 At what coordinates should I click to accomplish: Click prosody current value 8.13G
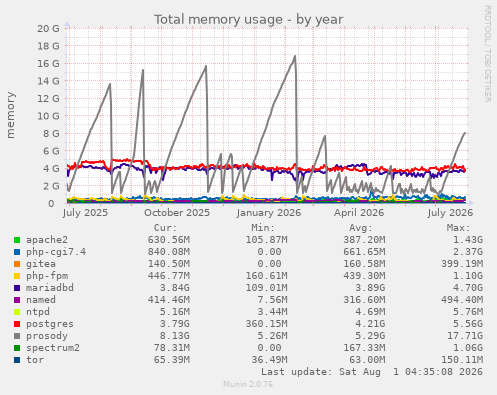coord(171,336)
